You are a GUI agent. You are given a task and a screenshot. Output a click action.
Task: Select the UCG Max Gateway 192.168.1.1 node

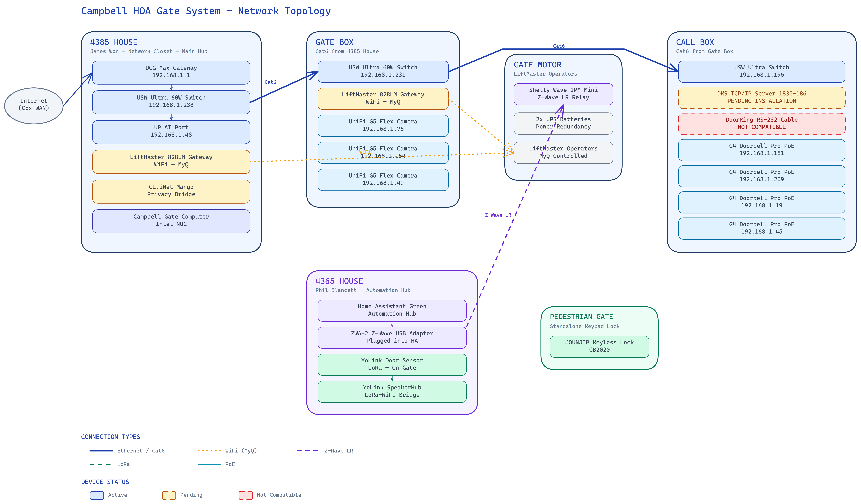pyautogui.click(x=171, y=72)
